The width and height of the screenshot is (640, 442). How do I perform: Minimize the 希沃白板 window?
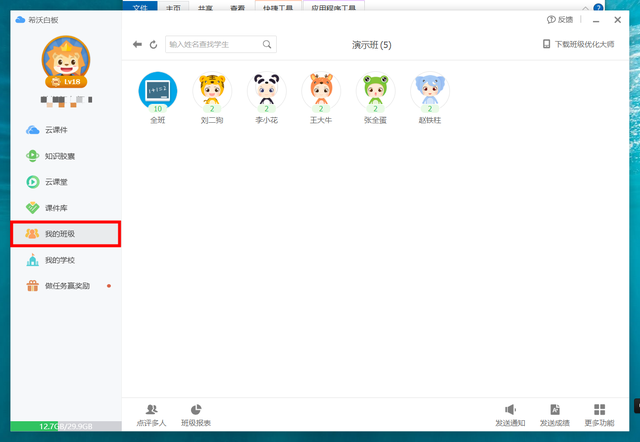(596, 20)
